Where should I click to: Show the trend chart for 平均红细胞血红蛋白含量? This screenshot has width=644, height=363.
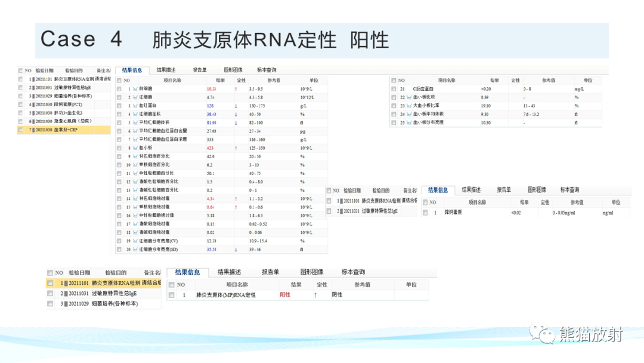click(x=135, y=131)
